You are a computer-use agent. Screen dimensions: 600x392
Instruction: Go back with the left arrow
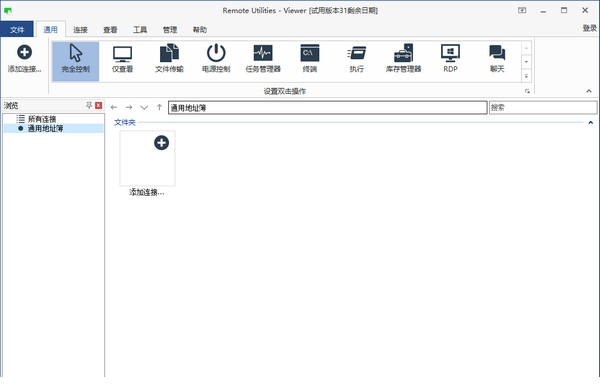tap(114, 108)
